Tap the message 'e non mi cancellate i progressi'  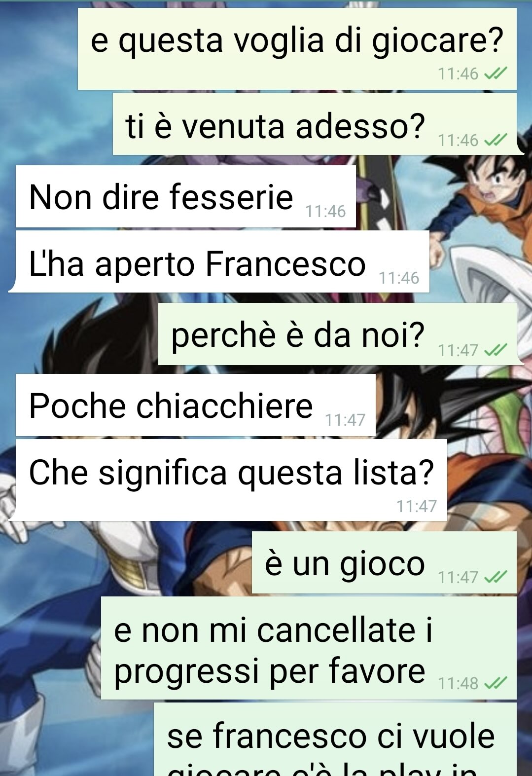pyautogui.click(x=309, y=648)
